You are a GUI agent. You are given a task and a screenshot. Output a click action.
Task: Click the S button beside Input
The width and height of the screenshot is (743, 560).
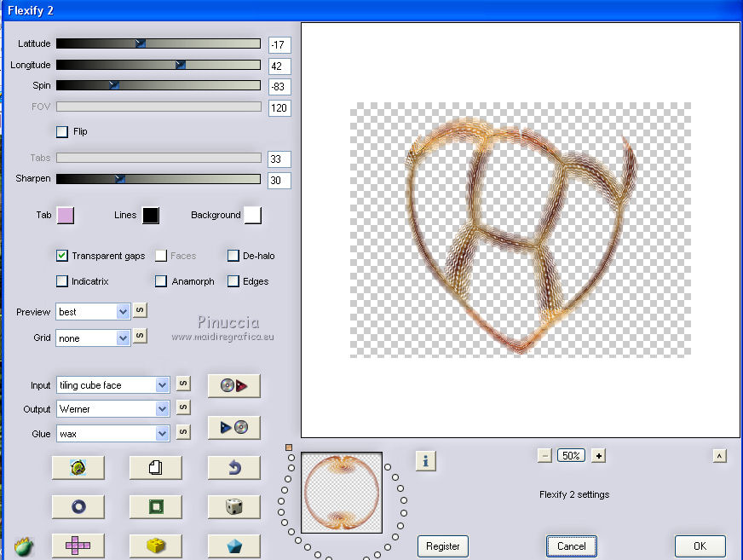183,383
